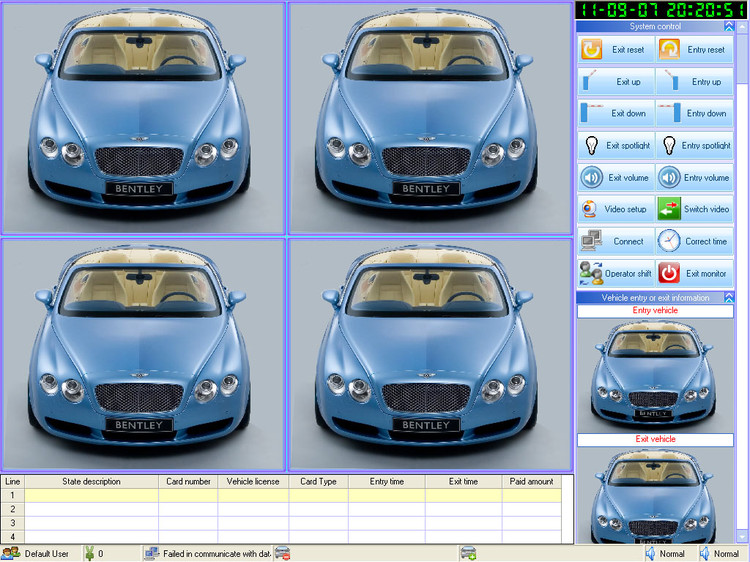Click the Exit time column header
The width and height of the screenshot is (750, 562).
463,482
